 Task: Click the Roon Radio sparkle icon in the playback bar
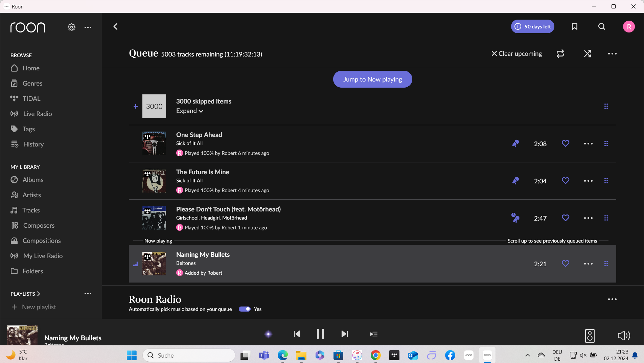[x=268, y=334]
